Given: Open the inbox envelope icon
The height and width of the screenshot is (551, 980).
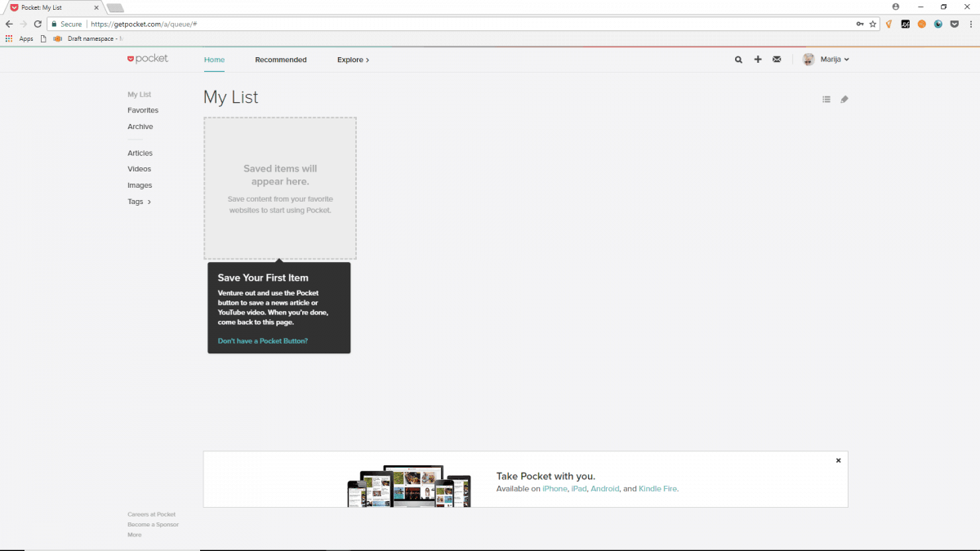Looking at the screenshot, I should coord(777,60).
